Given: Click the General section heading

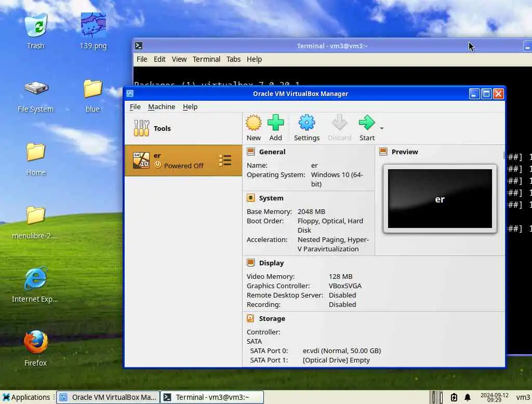Looking at the screenshot, I should 272,152.
